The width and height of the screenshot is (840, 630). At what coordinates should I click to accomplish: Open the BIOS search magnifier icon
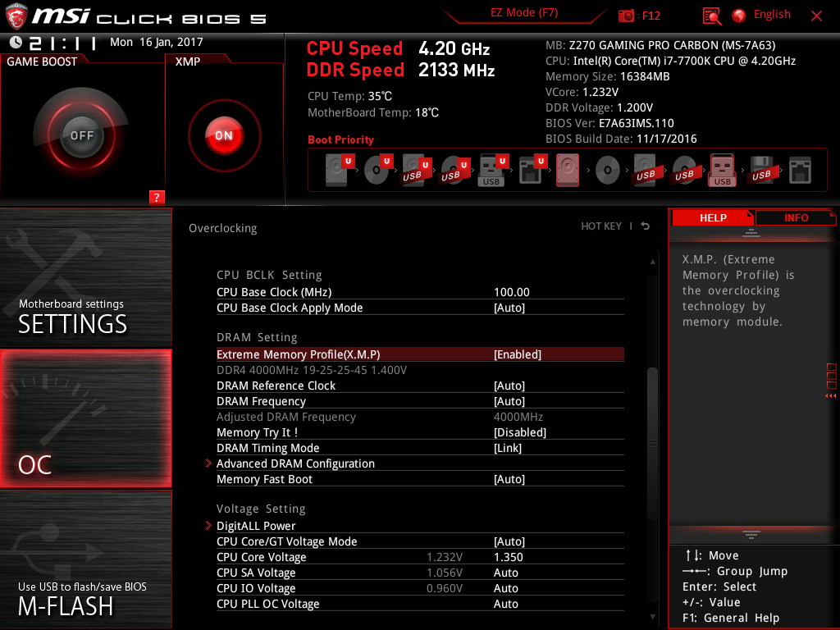(712, 16)
